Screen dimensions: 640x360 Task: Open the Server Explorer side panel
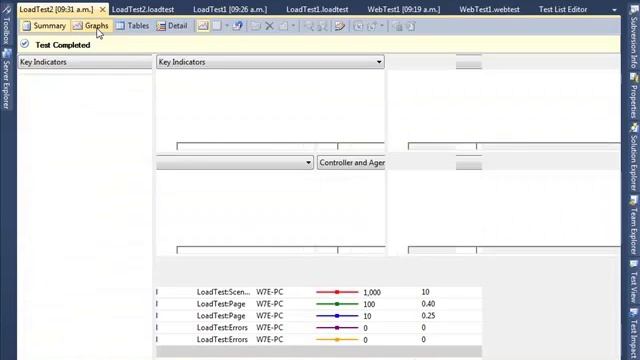click(6, 80)
